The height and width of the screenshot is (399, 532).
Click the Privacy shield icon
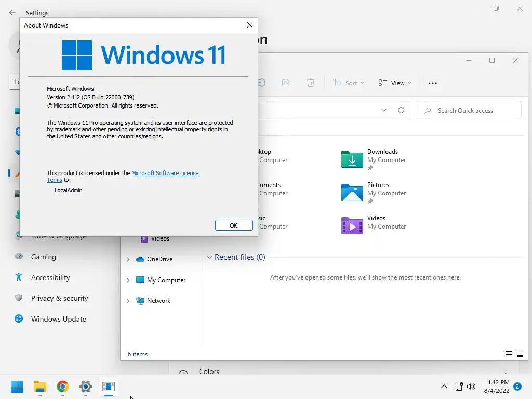[19, 298]
